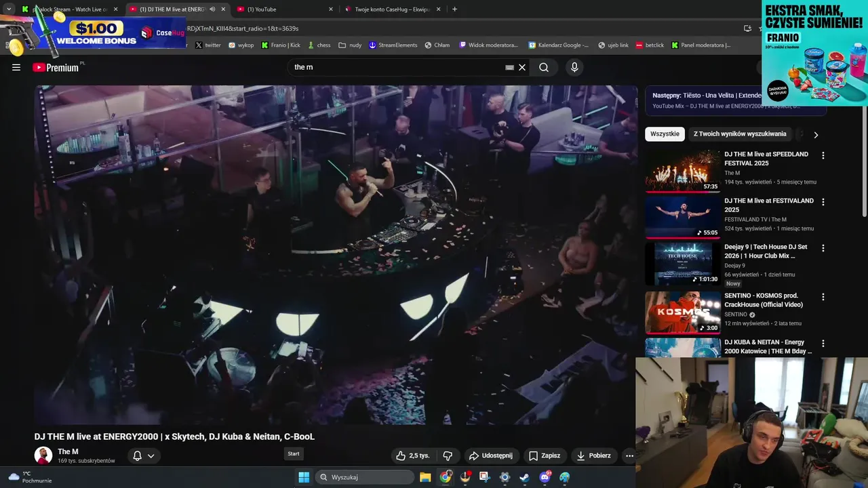Open options for FESTIVALAND 2025 video
Viewport: 868px width, 488px height.
(823, 202)
